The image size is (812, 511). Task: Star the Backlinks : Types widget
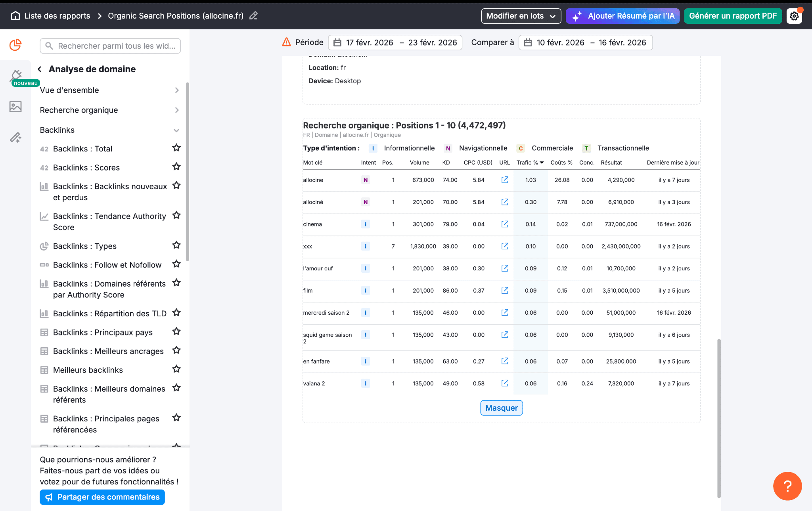(x=176, y=245)
